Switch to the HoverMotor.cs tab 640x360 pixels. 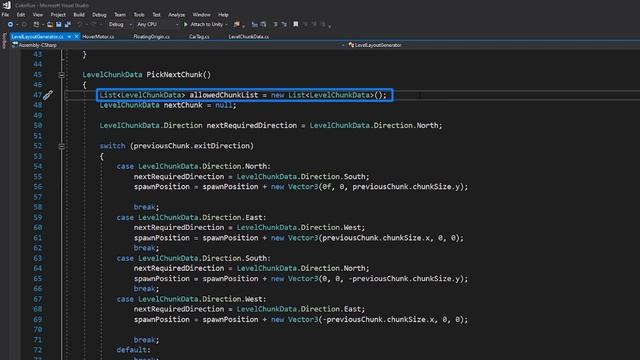(98, 37)
